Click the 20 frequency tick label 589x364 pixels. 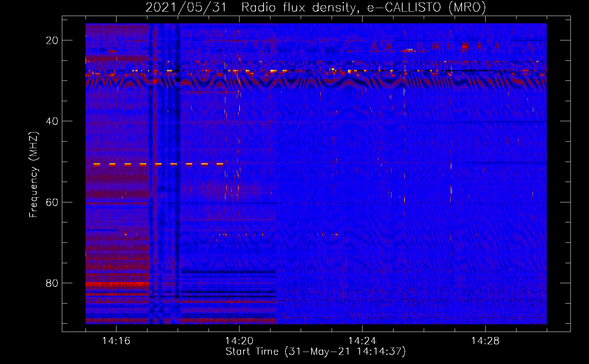tap(52, 40)
